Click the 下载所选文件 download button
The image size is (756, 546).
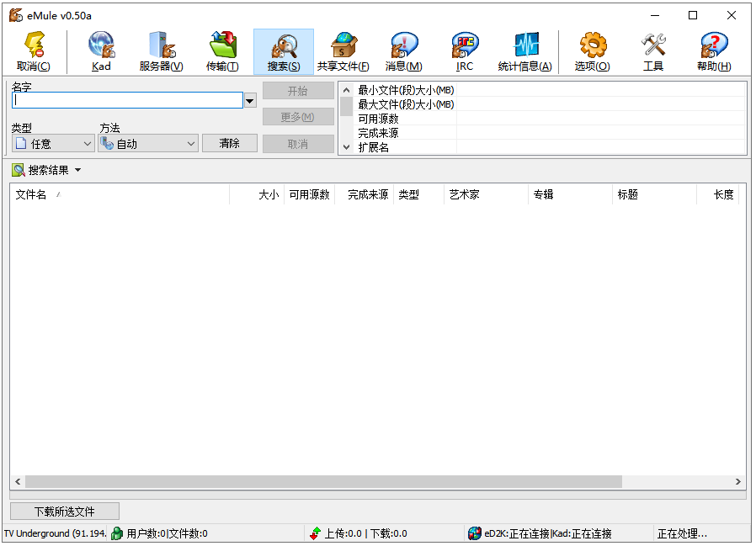coord(65,512)
